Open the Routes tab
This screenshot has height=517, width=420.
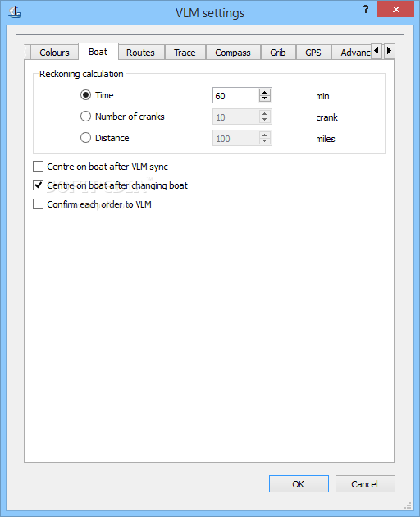pyautogui.click(x=140, y=53)
